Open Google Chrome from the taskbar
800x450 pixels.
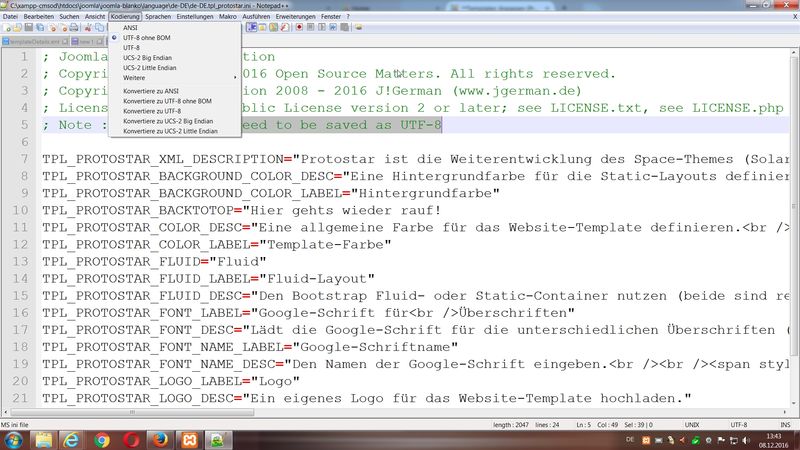point(101,439)
